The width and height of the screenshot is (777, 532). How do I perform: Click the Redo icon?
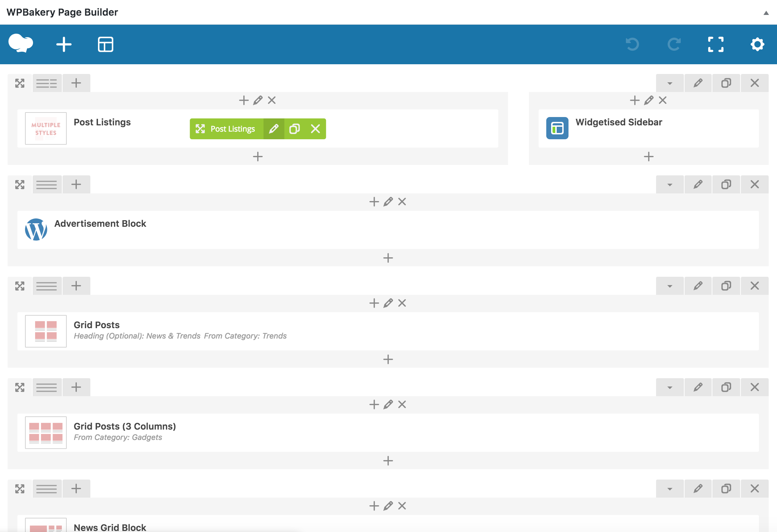pyautogui.click(x=674, y=44)
